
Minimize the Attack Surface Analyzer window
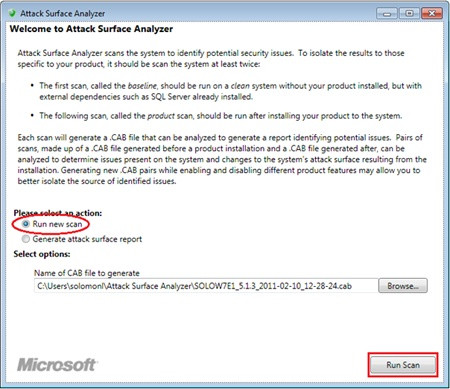[387, 14]
